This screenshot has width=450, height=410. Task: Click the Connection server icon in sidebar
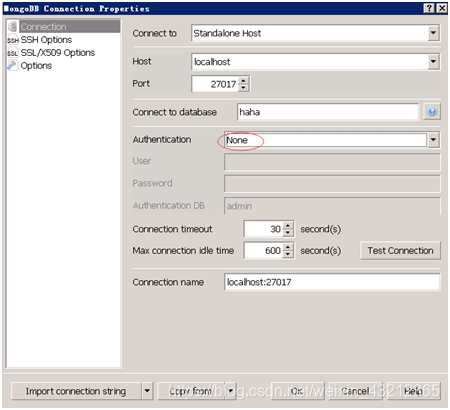(13, 27)
